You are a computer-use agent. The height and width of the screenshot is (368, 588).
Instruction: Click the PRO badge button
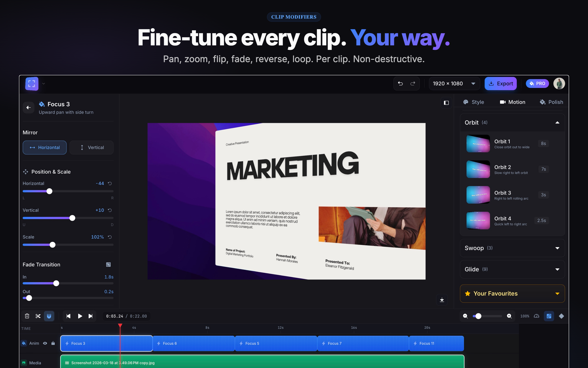(537, 83)
